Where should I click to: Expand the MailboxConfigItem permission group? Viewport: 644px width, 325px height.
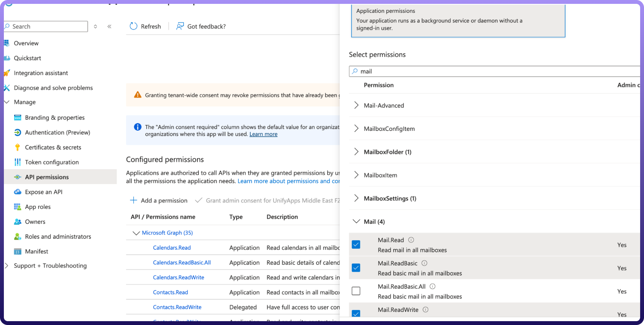(x=356, y=128)
